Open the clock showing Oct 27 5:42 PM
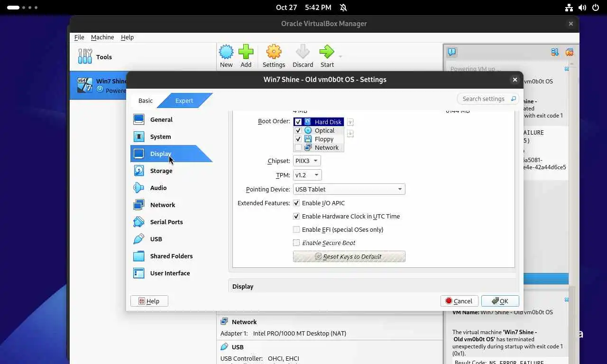The image size is (607, 364). (303, 8)
